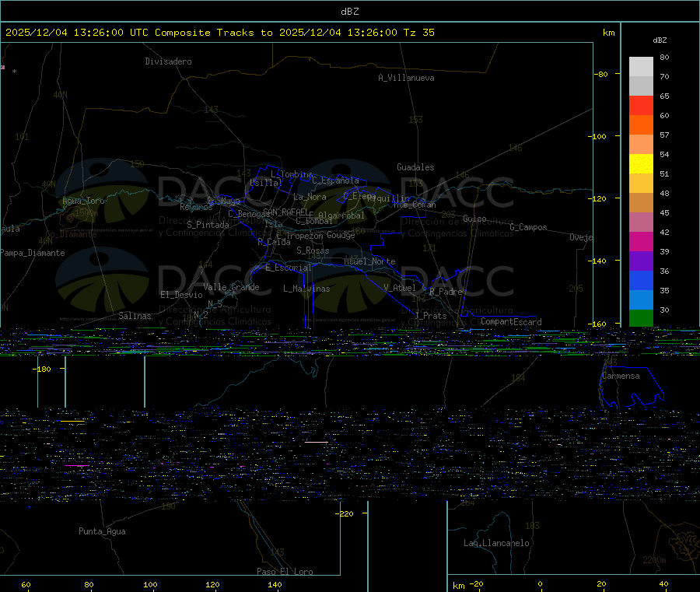700x592 pixels.
Task: Select the magenta 42 dBZ legend color
Action: (641, 241)
